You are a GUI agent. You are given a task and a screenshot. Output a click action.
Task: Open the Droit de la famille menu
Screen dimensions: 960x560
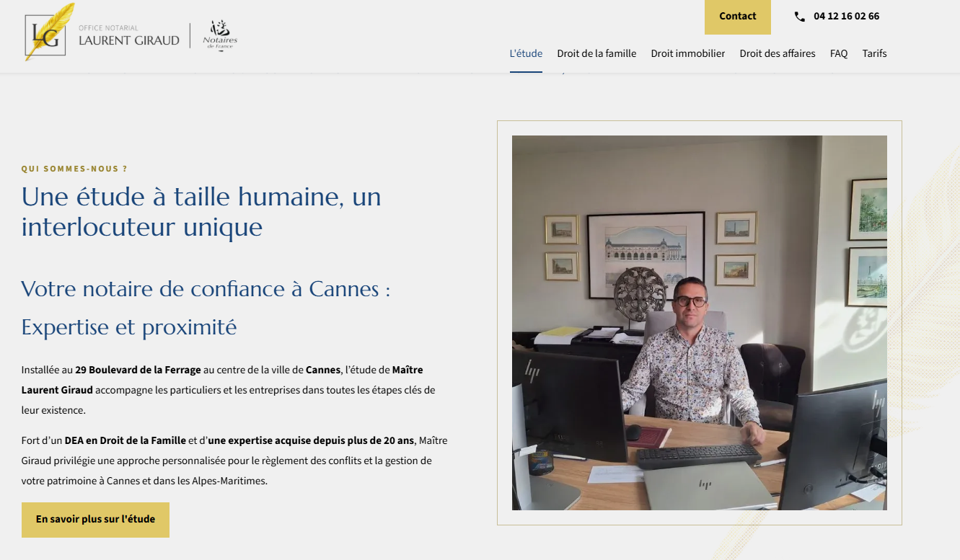coord(596,53)
